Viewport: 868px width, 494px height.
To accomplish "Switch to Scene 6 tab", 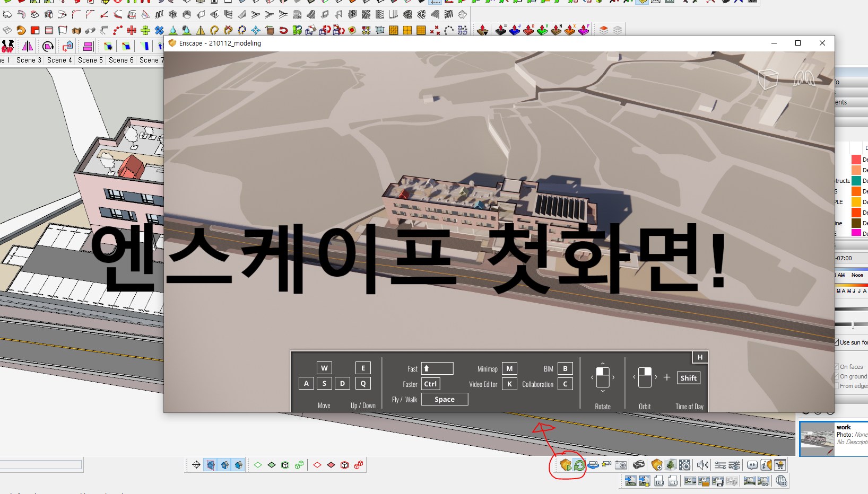I will pyautogui.click(x=121, y=60).
